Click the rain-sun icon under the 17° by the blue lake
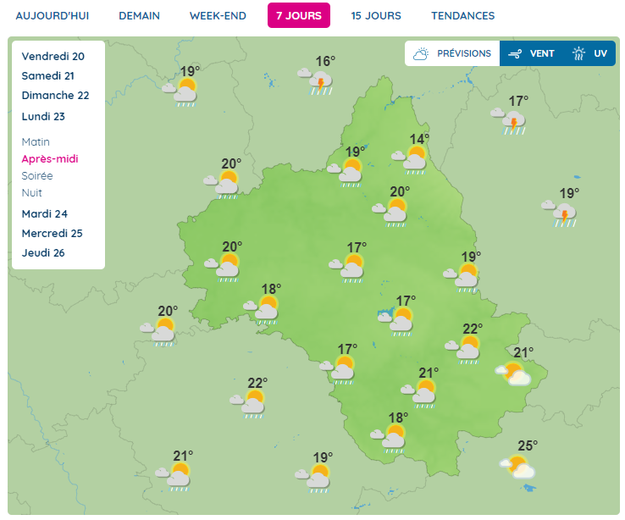 396,321
